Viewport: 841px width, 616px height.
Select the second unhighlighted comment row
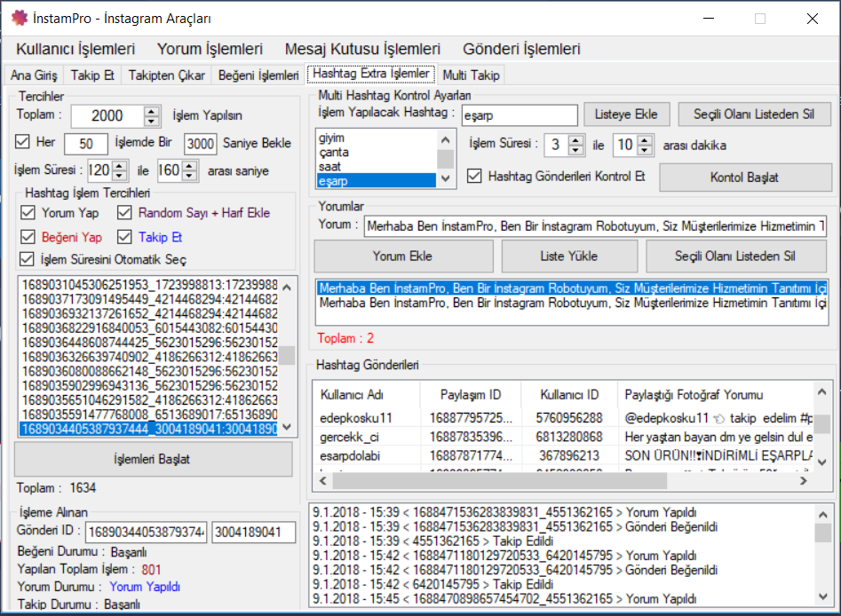(572, 303)
